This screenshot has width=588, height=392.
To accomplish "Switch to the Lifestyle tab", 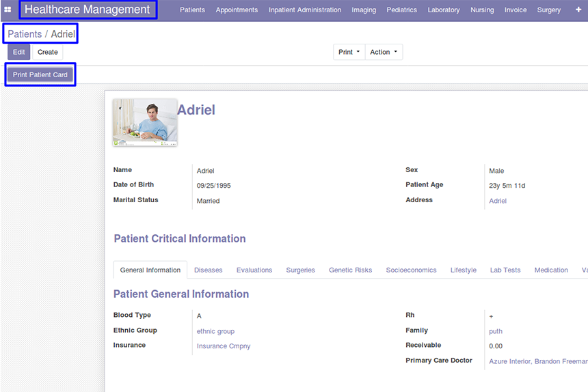I will point(463,270).
